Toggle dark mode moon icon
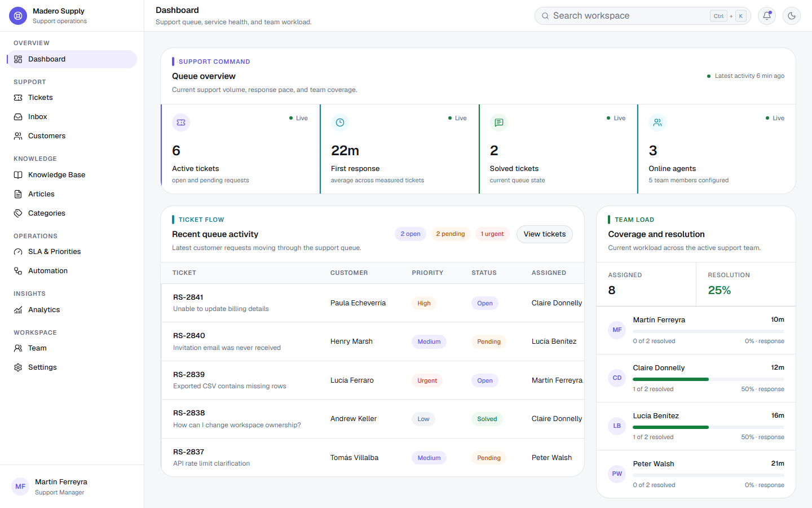 pyautogui.click(x=792, y=16)
